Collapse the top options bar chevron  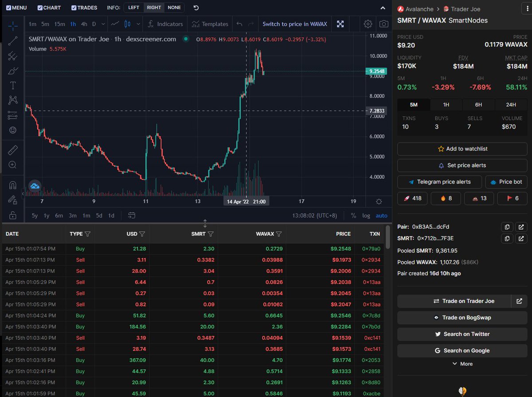[383, 8]
